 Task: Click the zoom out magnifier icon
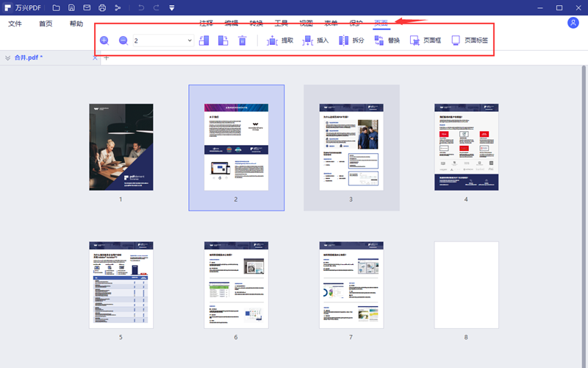[123, 40]
